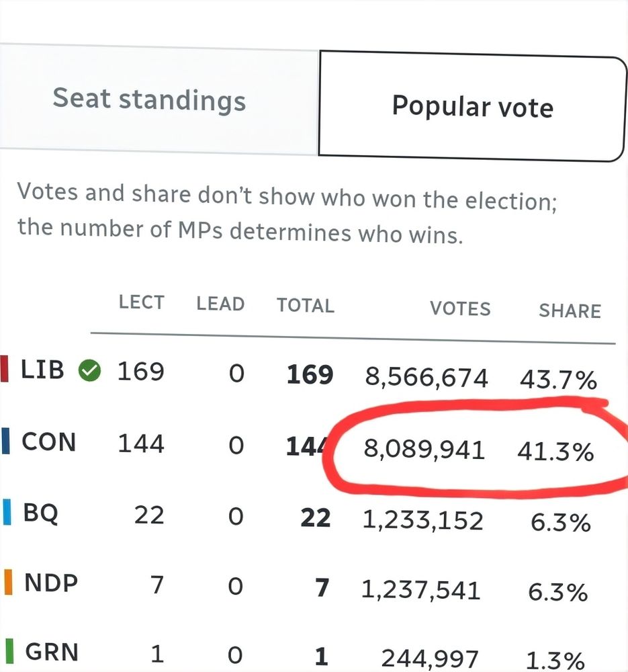
Task: Click the circled Conservative 41.3% share
Action: point(555,452)
